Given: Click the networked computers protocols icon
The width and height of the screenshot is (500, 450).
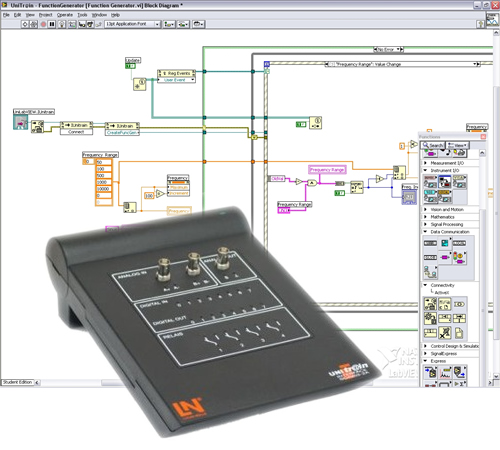Looking at the screenshot, I should (430, 272).
